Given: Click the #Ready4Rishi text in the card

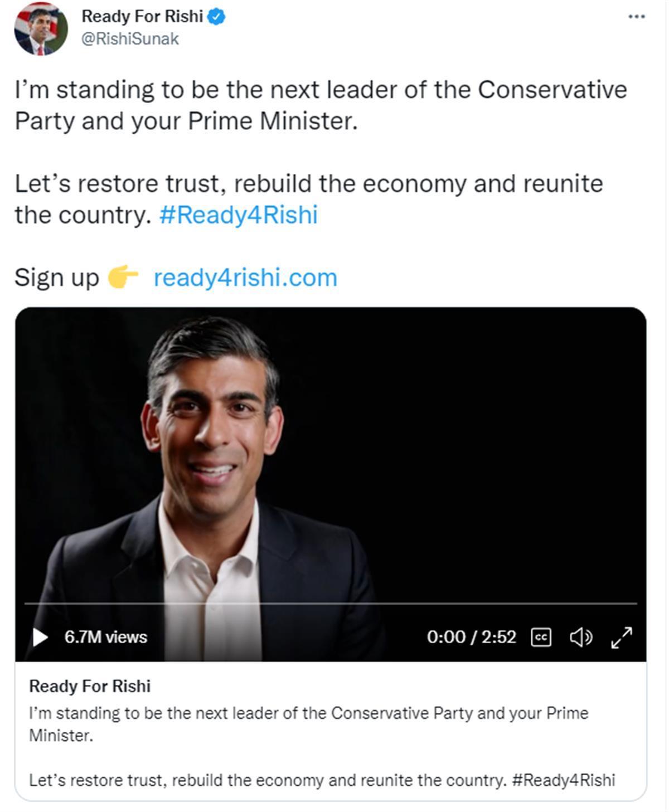Looking at the screenshot, I should (x=563, y=780).
